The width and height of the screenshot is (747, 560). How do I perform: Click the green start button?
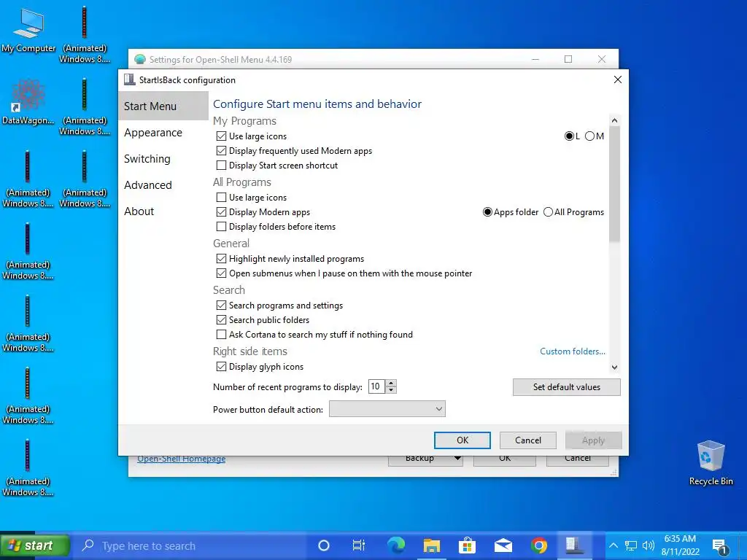pos(35,545)
